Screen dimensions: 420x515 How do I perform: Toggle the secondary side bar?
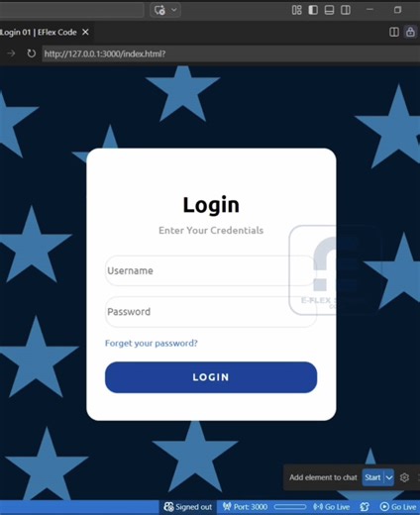point(346,10)
